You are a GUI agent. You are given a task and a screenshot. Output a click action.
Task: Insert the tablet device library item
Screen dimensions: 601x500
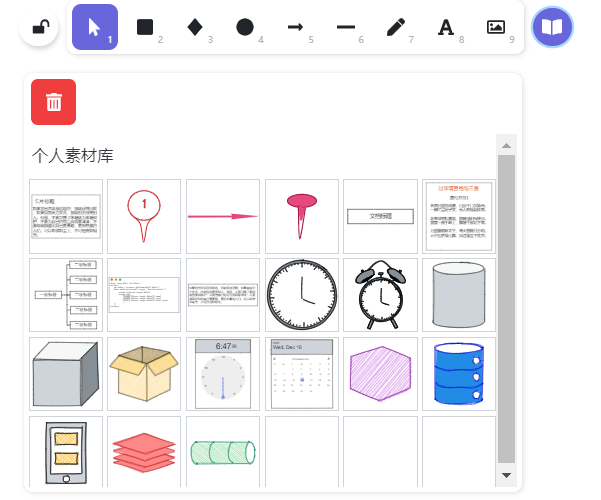[66, 452]
